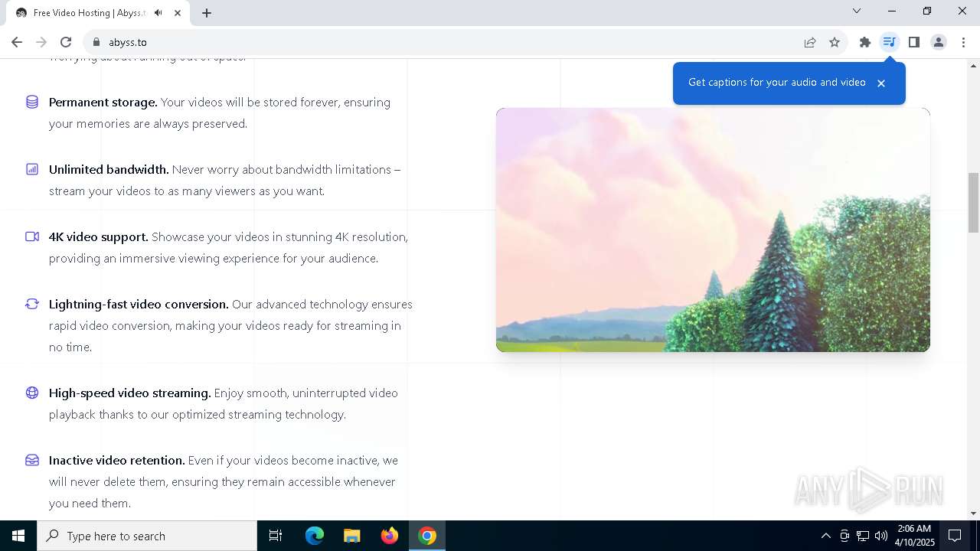This screenshot has width=980, height=551.
Task: Go back to the previous page
Action: (17, 42)
